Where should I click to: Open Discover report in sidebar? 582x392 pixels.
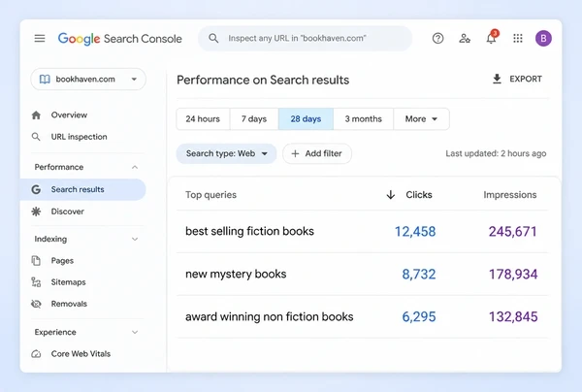68,212
